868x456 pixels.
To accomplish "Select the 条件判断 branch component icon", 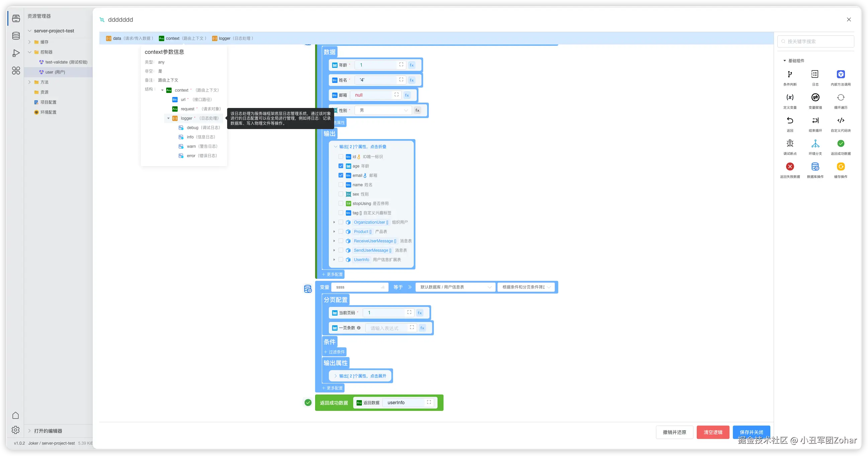I will (789, 75).
